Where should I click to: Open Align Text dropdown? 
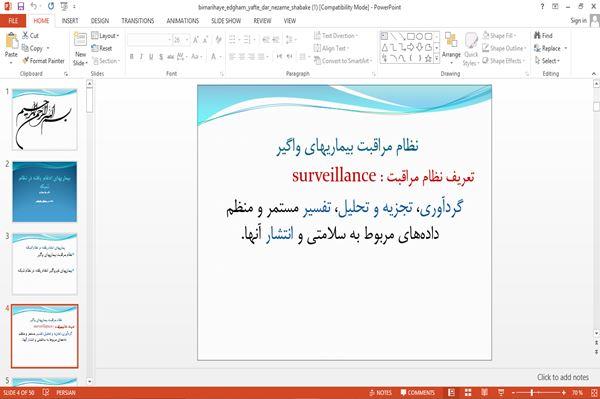(x=331, y=48)
